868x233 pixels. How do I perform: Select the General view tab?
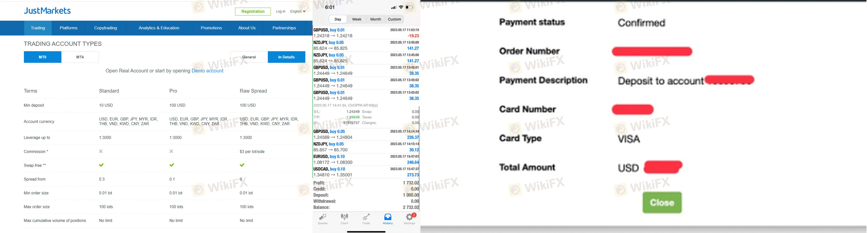click(249, 57)
